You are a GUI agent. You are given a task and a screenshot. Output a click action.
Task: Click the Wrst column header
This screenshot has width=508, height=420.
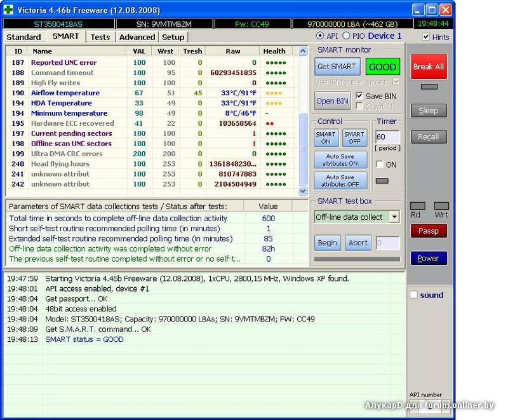[x=165, y=51]
